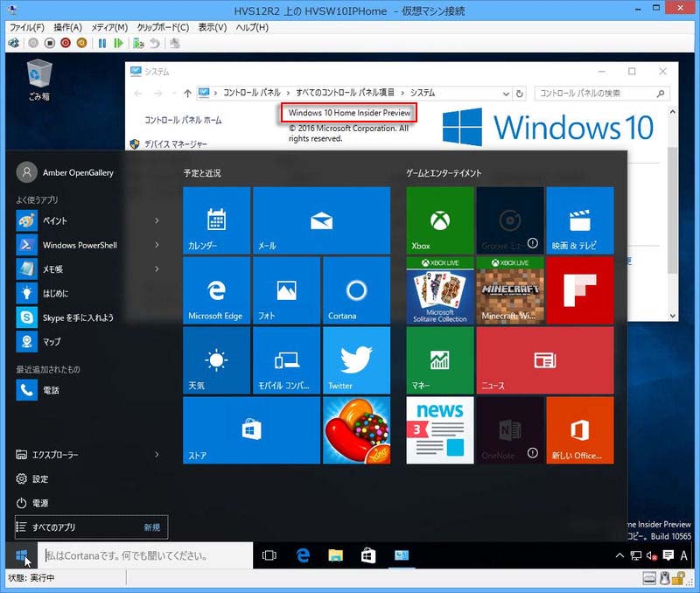Open the Mail (メール) tile

tap(321, 220)
